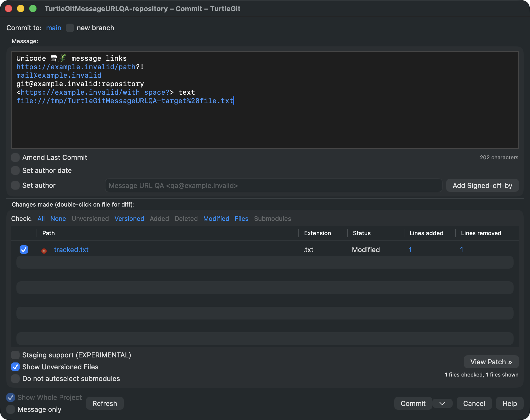Focus the author name input field
This screenshot has width=530, height=420.
click(x=273, y=185)
